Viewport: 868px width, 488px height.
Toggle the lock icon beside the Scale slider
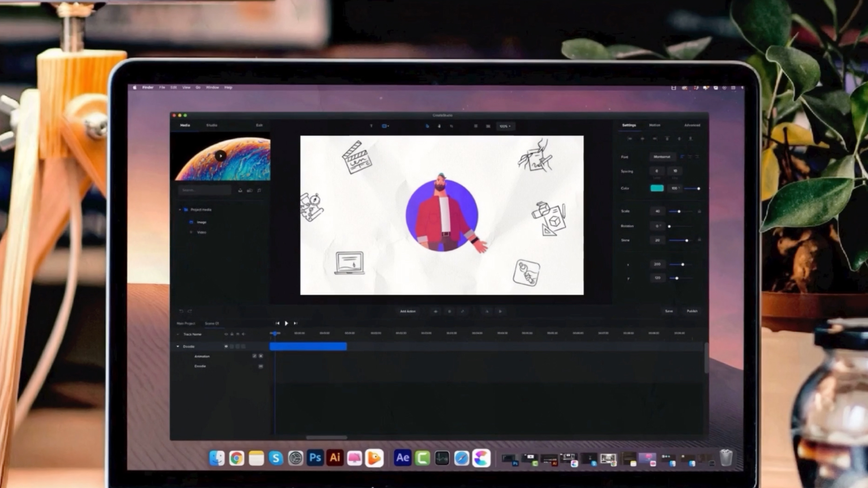(699, 211)
